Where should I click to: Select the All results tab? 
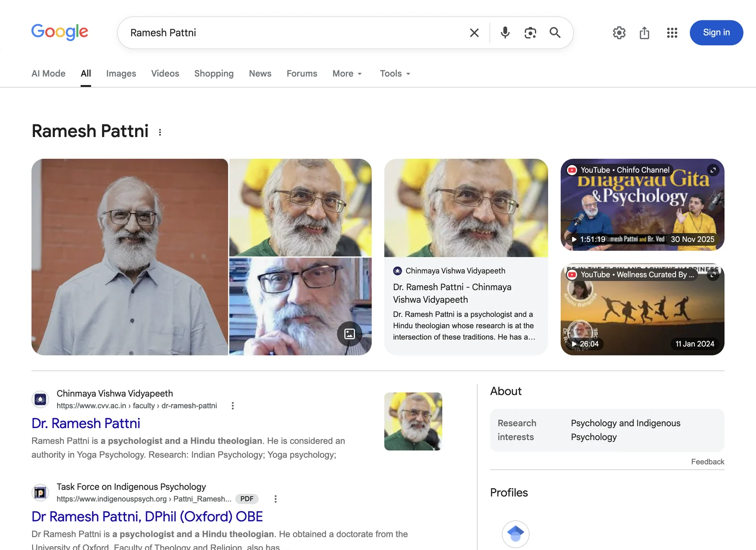tap(86, 73)
